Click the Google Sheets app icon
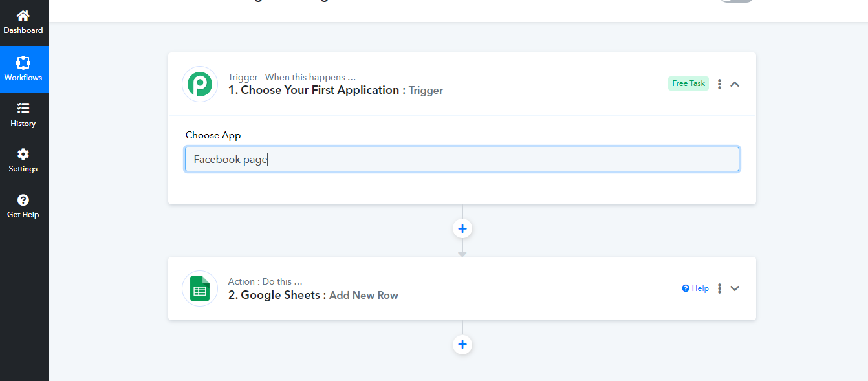868x381 pixels. (x=200, y=288)
